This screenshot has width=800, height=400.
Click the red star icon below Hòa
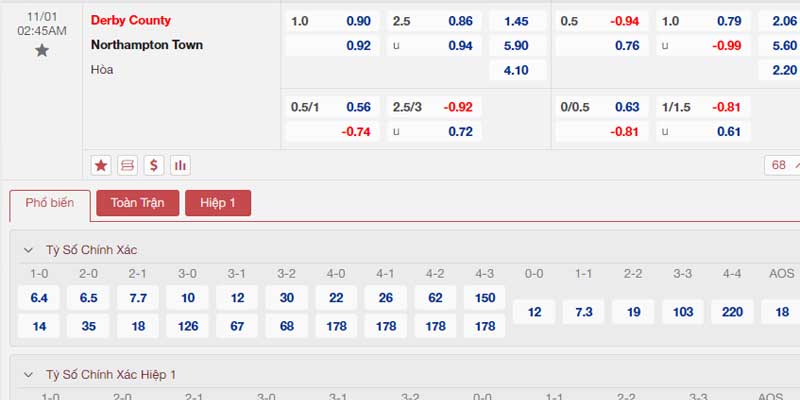click(101, 165)
